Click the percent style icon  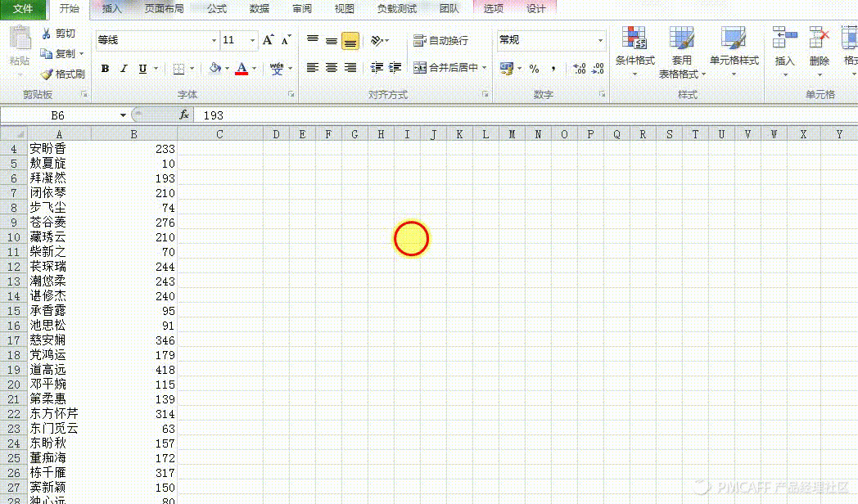click(534, 69)
